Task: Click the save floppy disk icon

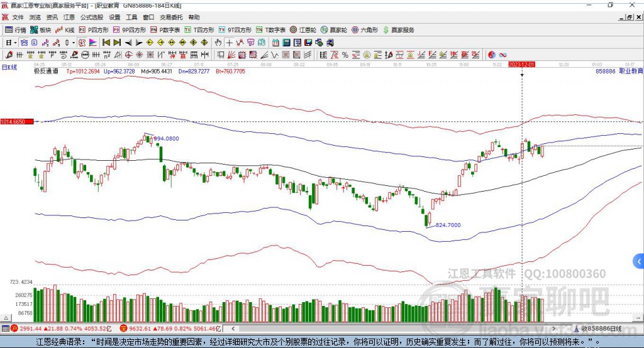Action: coord(308,42)
